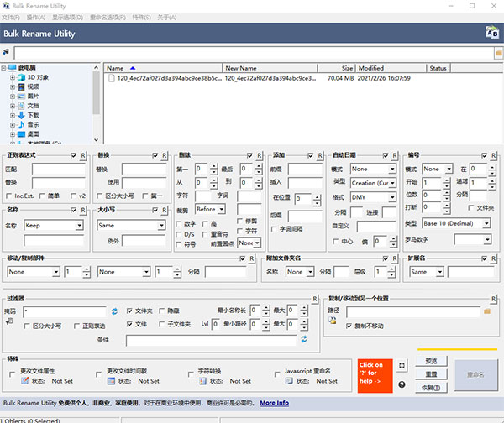The image size is (504, 423).
Task: Click the 3D 对象 folder icon
Action: coord(21,77)
